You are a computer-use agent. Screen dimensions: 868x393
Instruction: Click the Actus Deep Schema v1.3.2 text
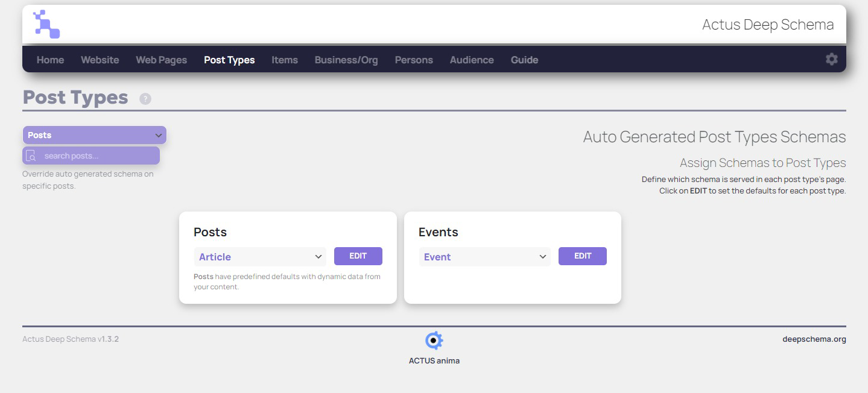71,339
